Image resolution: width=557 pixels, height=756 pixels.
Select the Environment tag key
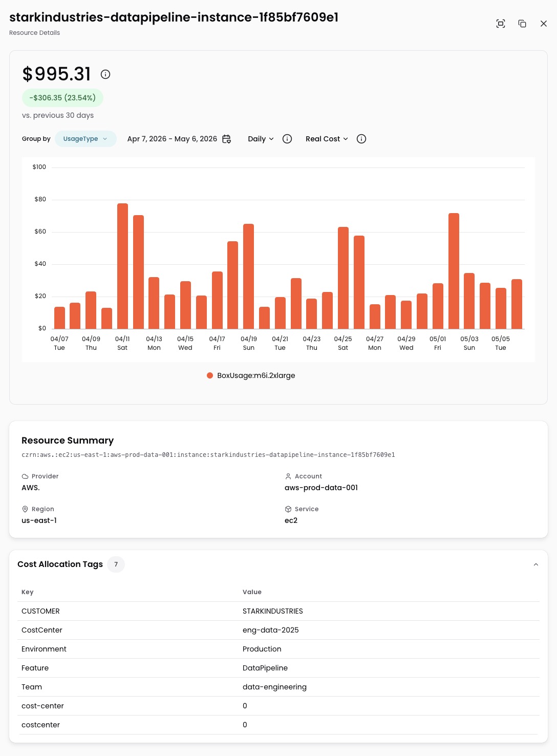click(x=44, y=649)
